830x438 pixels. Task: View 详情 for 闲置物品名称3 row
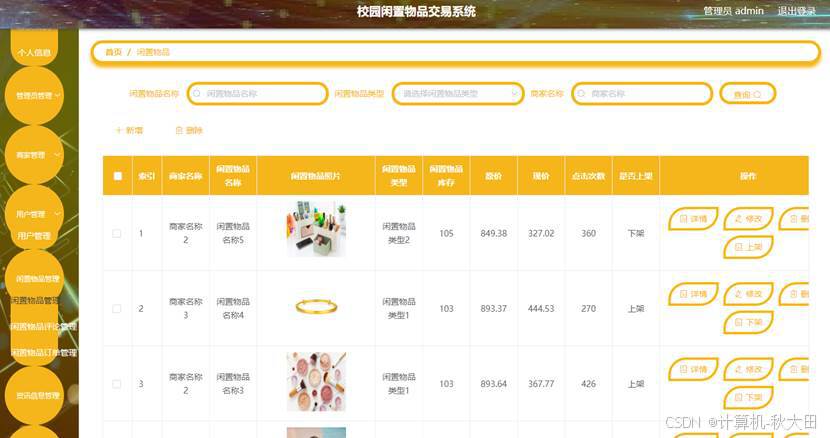693,369
